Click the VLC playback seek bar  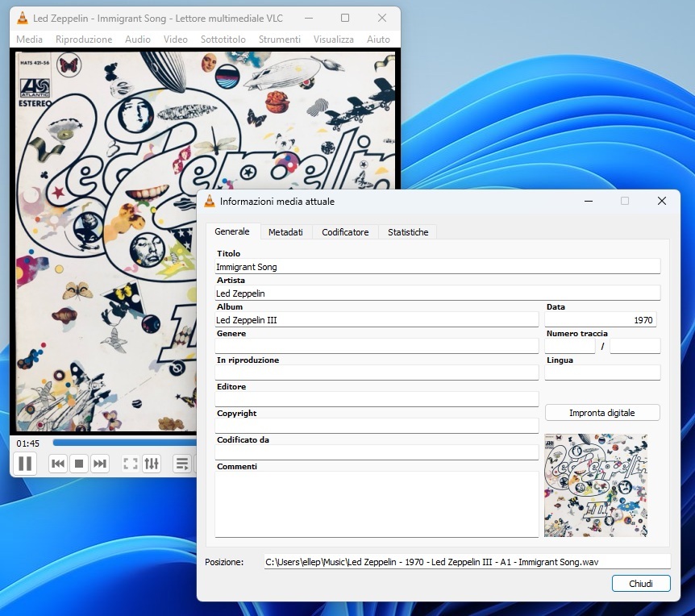tap(124, 443)
